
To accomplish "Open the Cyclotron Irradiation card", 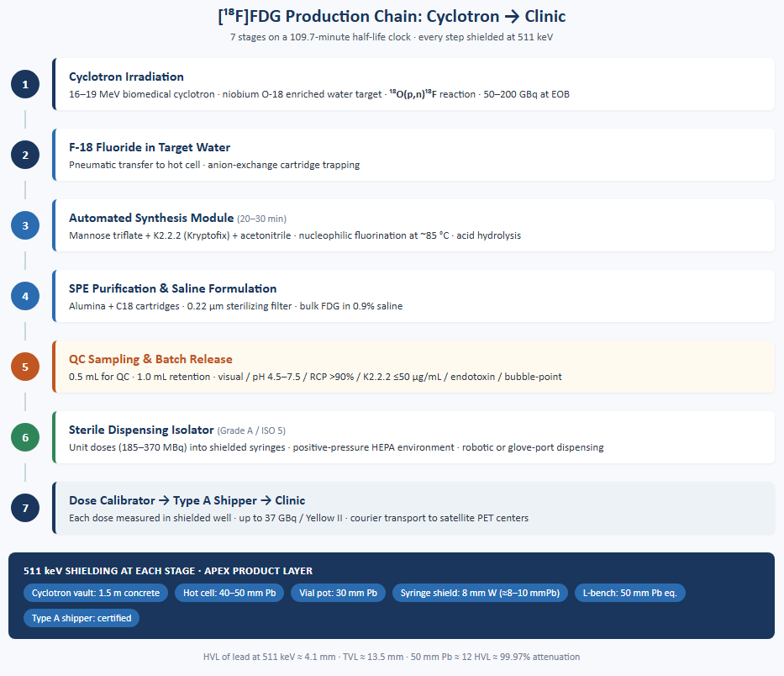I will coord(413,84).
